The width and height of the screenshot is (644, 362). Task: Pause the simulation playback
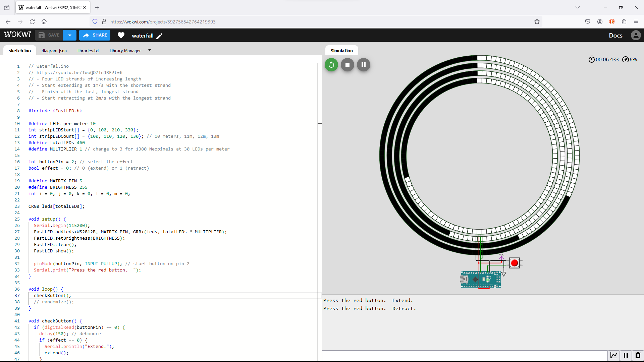point(363,65)
